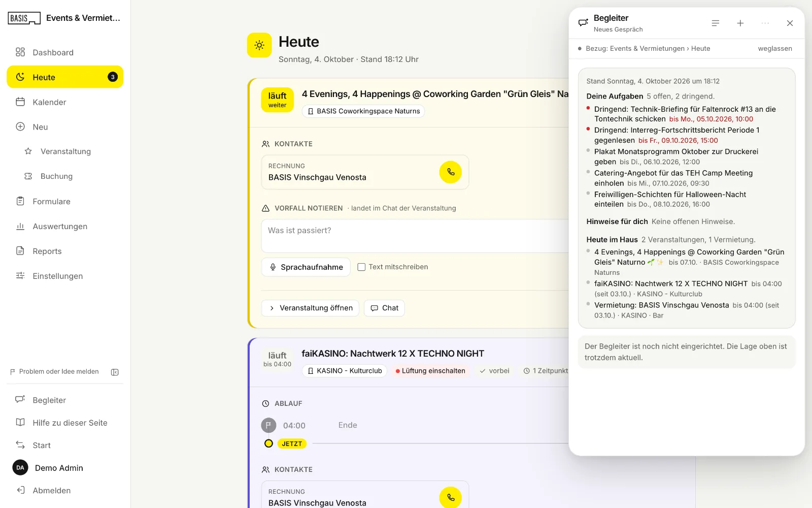Click the KASINO - Kulturclub location tag

[x=345, y=371]
